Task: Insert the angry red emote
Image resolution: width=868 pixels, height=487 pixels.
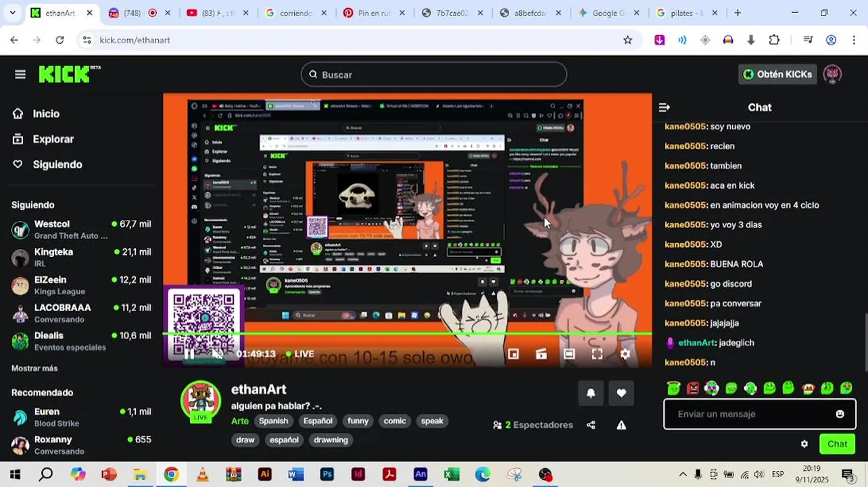Action: [693, 388]
